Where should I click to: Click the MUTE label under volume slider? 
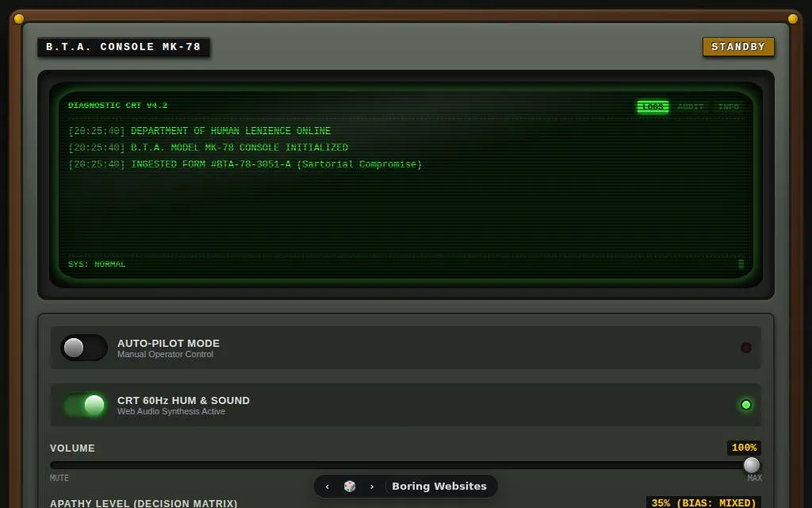pos(59,478)
